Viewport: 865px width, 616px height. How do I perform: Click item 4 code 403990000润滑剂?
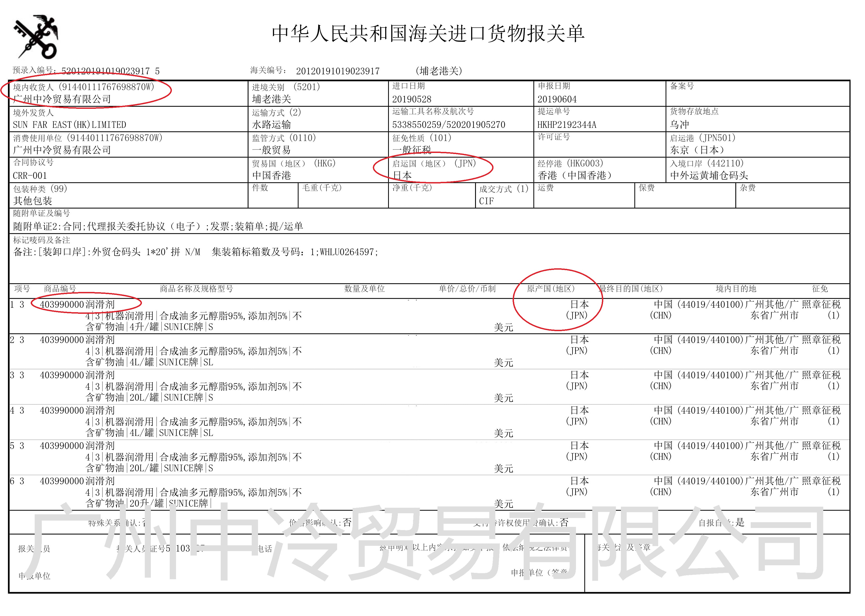tap(77, 410)
